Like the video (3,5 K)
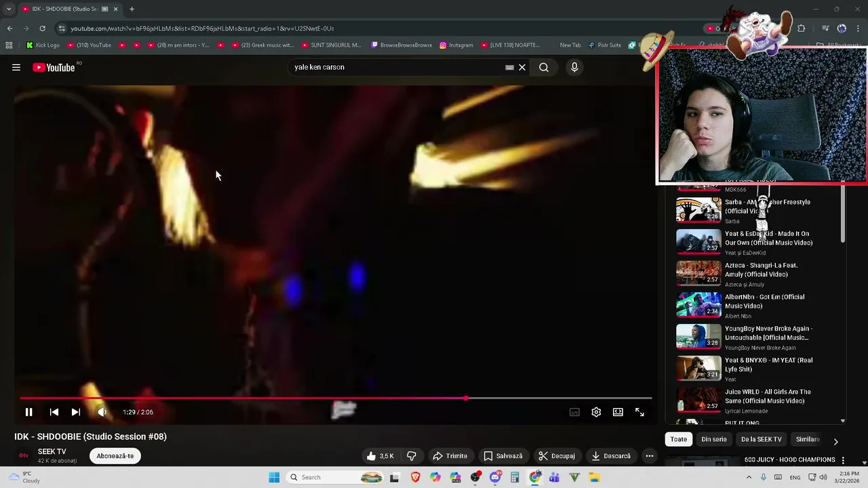The height and width of the screenshot is (488, 868). (x=380, y=456)
